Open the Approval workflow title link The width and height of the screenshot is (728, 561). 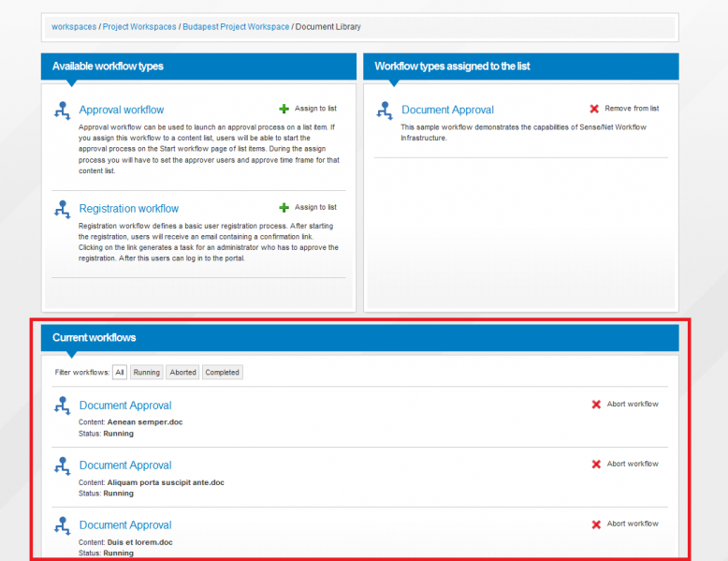coord(122,110)
